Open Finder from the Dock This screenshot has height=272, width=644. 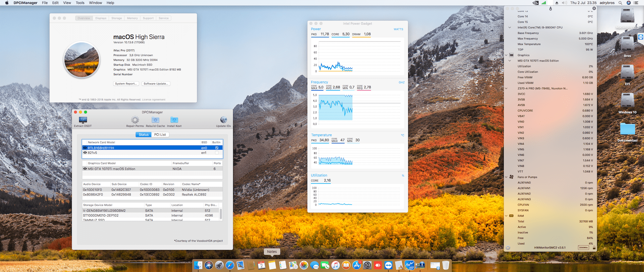[x=198, y=265]
